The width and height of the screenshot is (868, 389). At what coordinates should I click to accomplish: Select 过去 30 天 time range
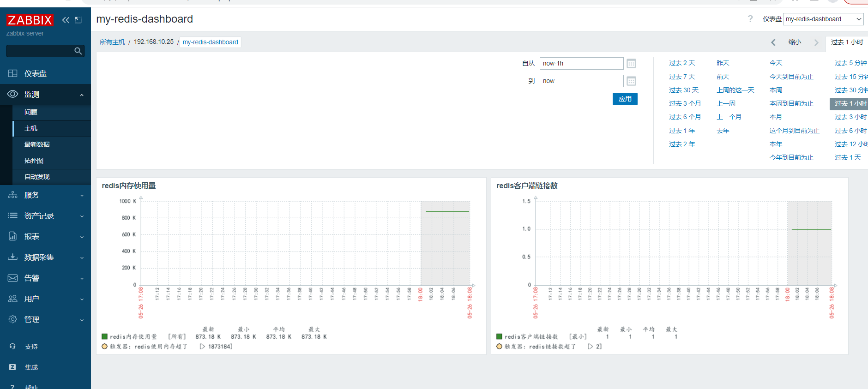684,90
